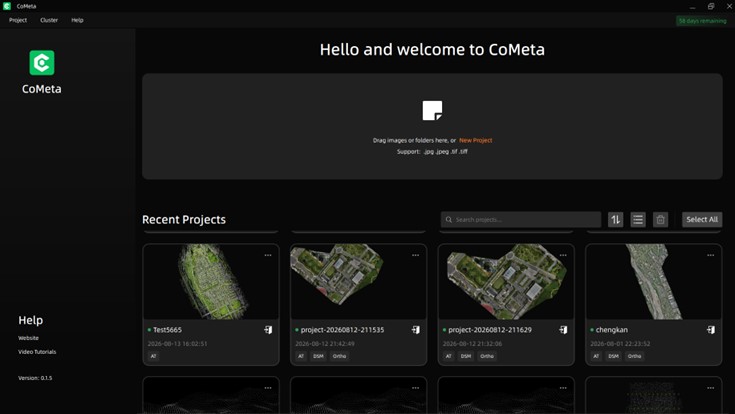Click the drop-zone document icon
Image resolution: width=735 pixels, height=414 pixels.
(x=432, y=111)
